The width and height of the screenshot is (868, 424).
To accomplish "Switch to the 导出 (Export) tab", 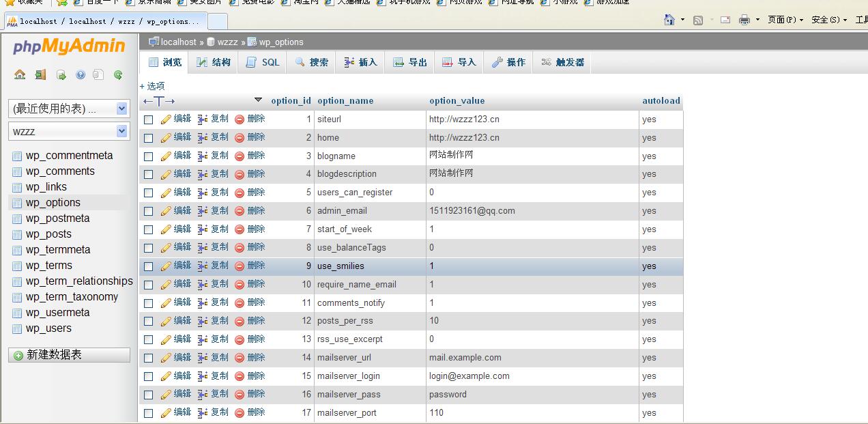I will coord(410,62).
